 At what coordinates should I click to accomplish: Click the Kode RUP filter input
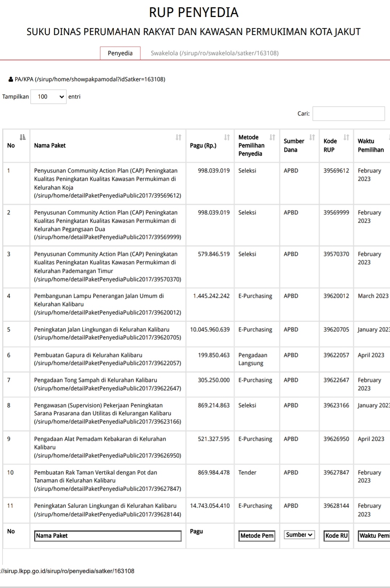pos(336,536)
